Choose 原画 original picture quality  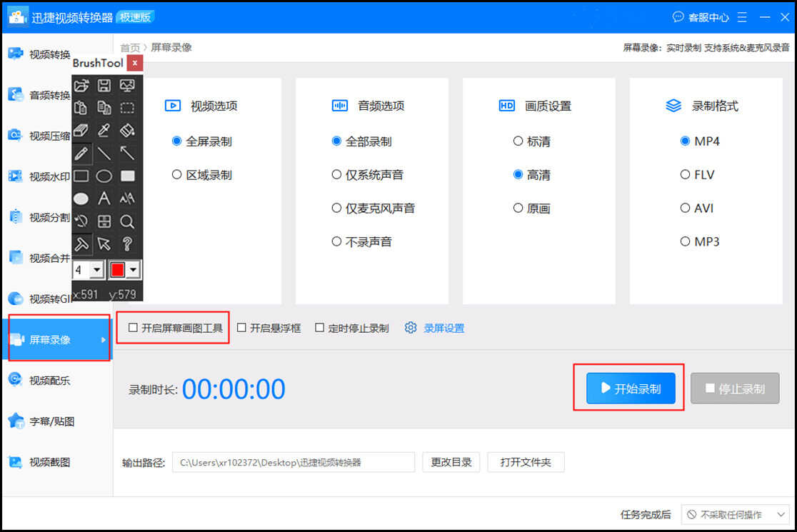tap(518, 209)
